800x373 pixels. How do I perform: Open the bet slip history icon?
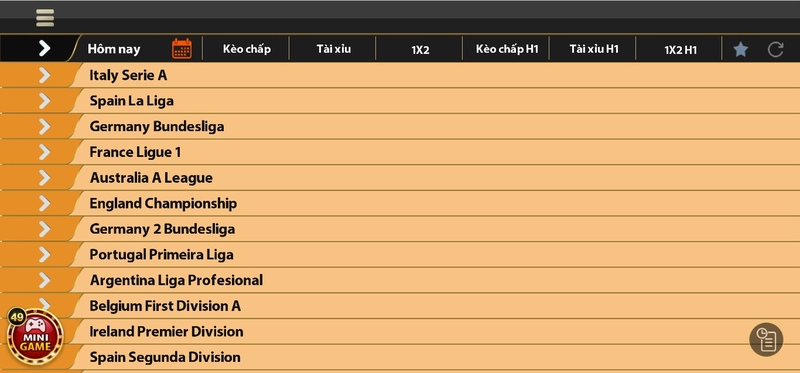tap(766, 339)
